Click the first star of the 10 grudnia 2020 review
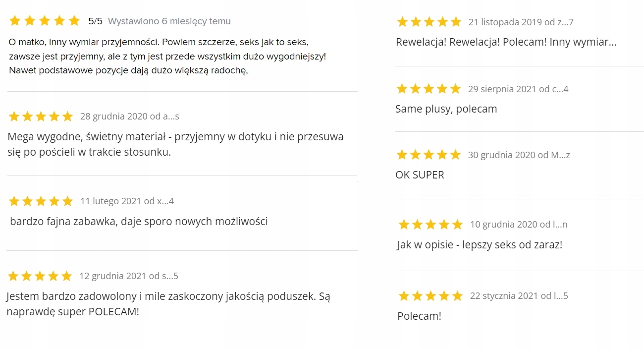The image size is (644, 349). pyautogui.click(x=404, y=225)
